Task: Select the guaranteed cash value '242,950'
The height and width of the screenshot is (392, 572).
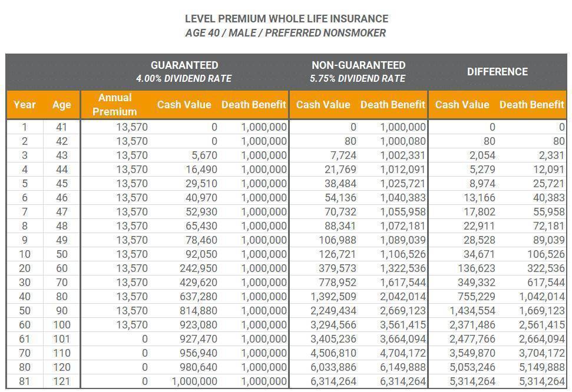Action: (x=199, y=268)
